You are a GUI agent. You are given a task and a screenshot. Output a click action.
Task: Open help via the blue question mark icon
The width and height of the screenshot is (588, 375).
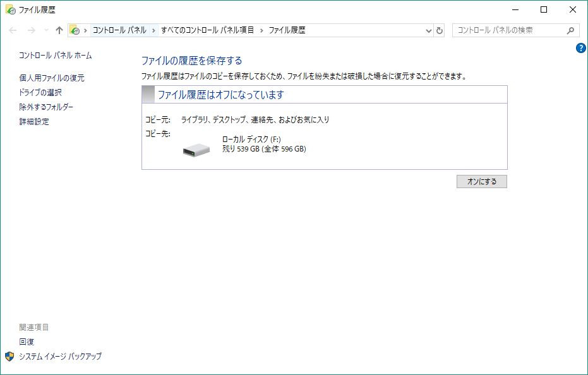pos(580,47)
